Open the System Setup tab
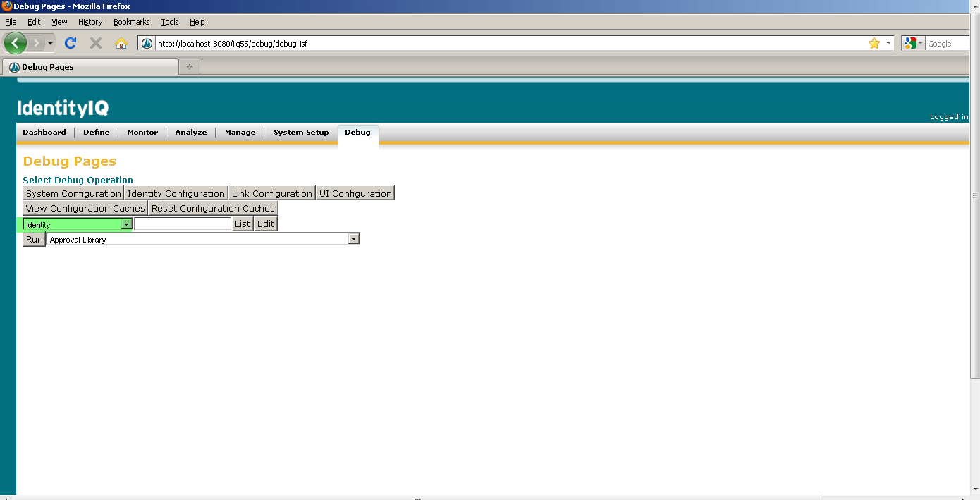Viewport: 980px width, 500px height. pos(301,132)
